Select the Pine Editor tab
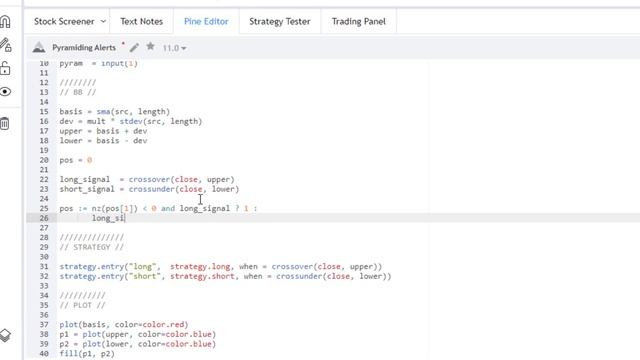640x360 pixels. (206, 22)
